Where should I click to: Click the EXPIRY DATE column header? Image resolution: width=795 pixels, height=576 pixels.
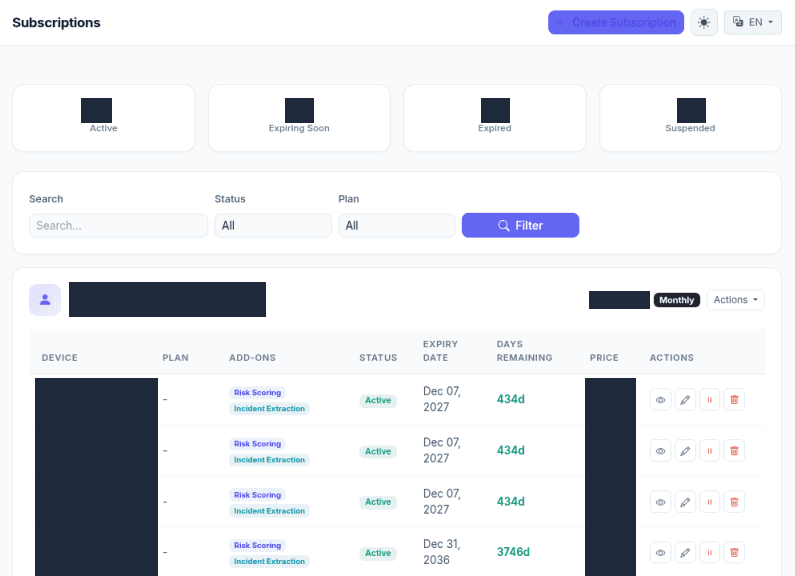pos(440,351)
